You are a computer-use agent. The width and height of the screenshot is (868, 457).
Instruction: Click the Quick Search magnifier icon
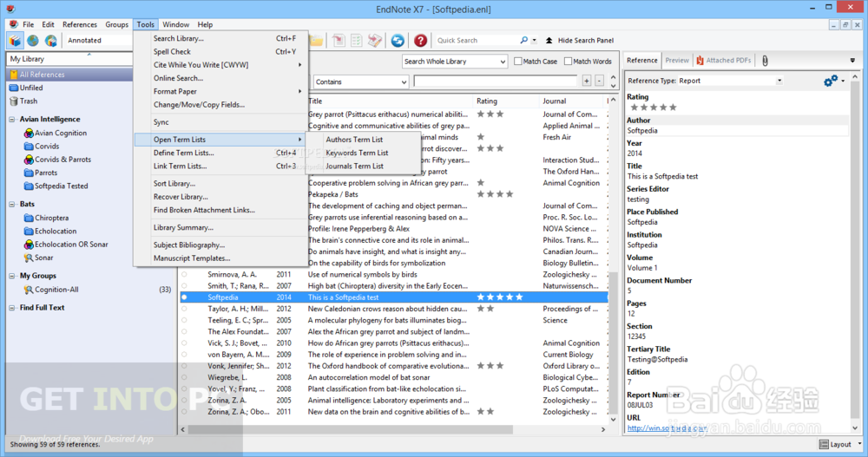point(523,41)
